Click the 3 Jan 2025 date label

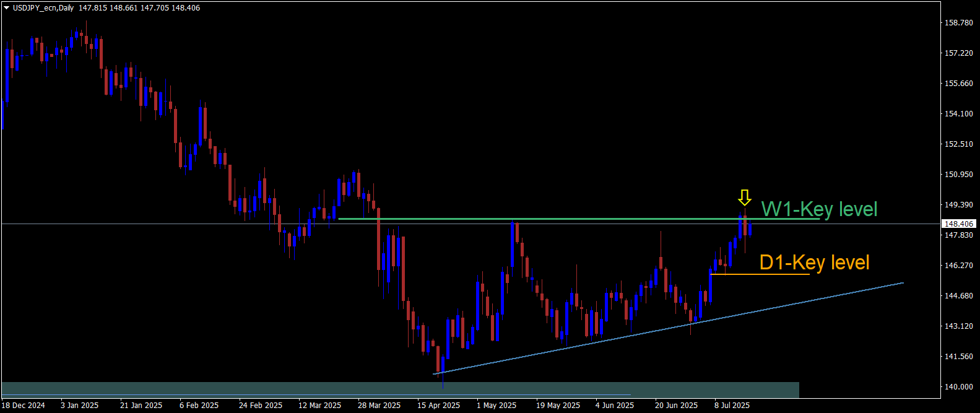[x=80, y=406]
